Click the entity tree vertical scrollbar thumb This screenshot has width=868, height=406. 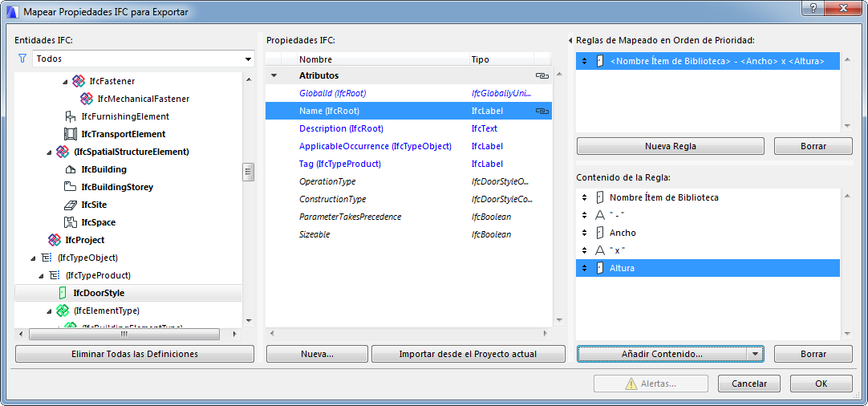pos(248,173)
